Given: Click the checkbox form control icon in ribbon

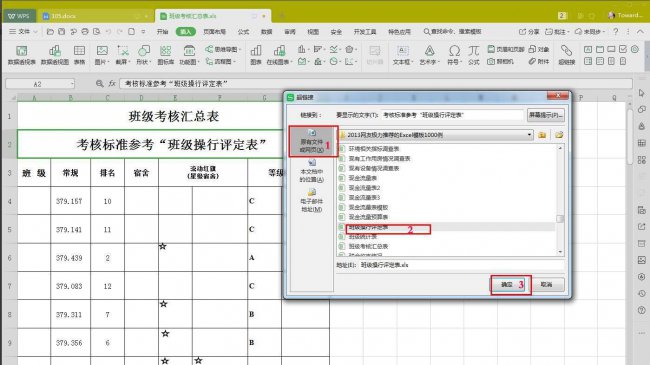Looking at the screenshot, I should [623, 49].
